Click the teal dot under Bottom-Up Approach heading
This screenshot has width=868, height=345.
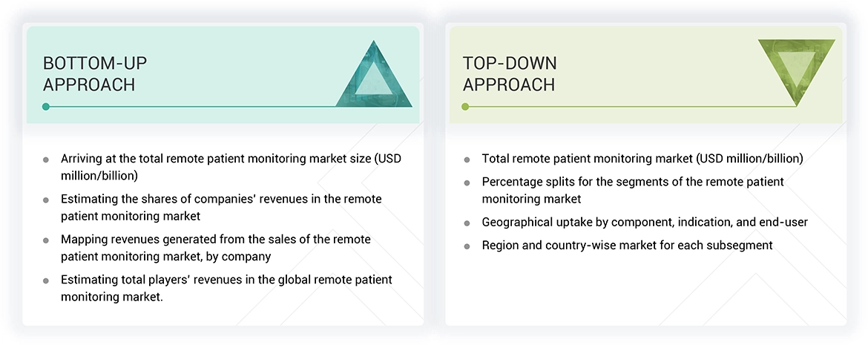46,107
